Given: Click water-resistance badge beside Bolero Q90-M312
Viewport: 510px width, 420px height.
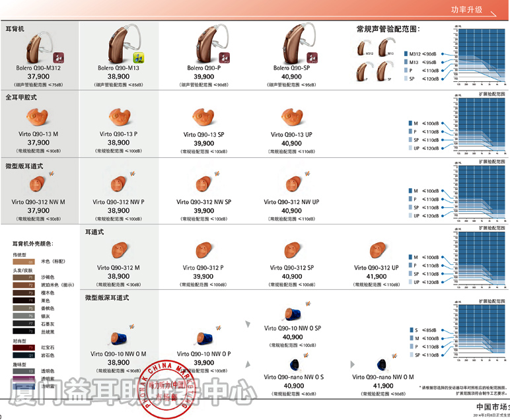Looking at the screenshot, I should point(59,57).
